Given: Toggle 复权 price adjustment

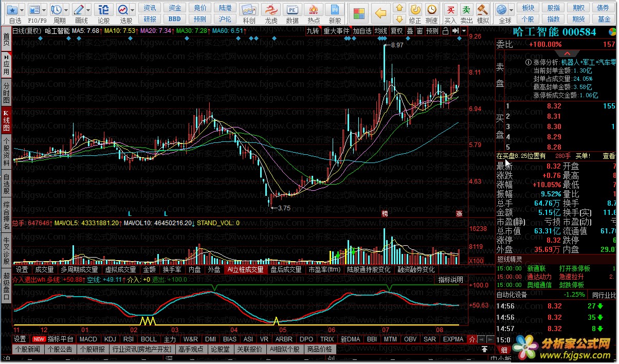Looking at the screenshot, I should 397,31.
